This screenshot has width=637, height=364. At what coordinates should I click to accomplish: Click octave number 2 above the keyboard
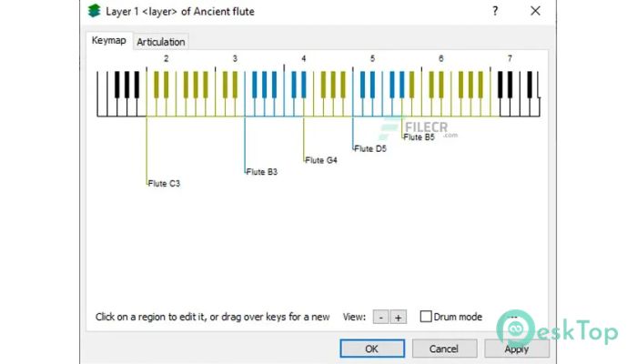point(167,59)
